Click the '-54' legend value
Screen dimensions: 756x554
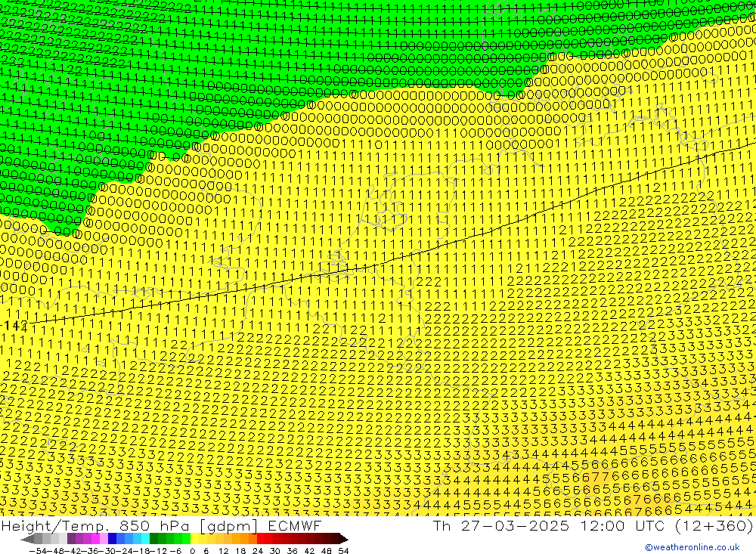click(38, 551)
